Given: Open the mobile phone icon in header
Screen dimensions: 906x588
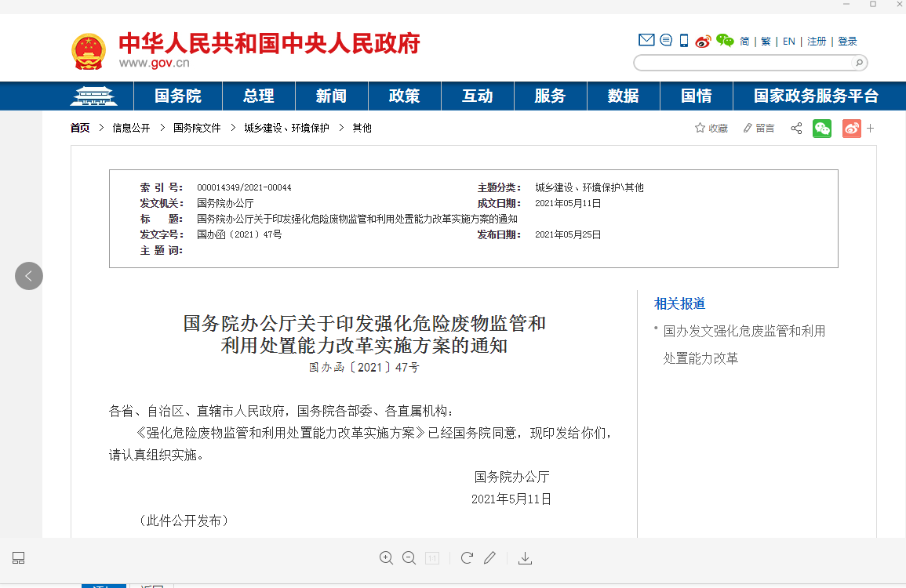Looking at the screenshot, I should (x=684, y=41).
